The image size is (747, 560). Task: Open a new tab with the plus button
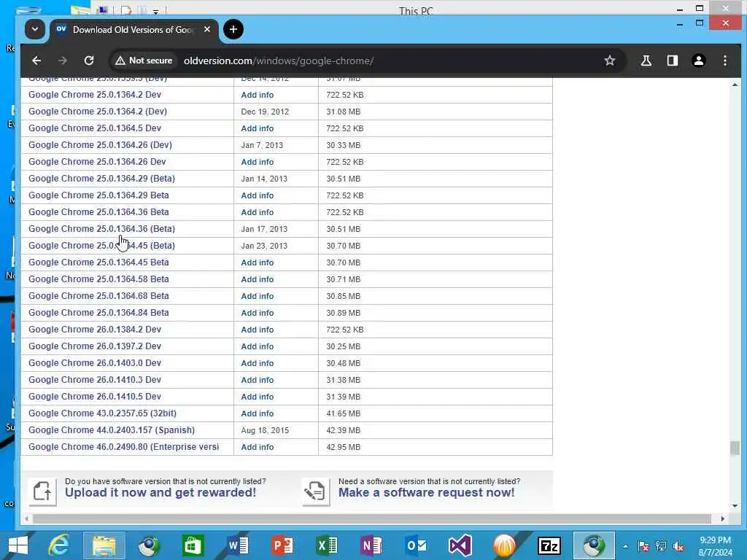(233, 29)
